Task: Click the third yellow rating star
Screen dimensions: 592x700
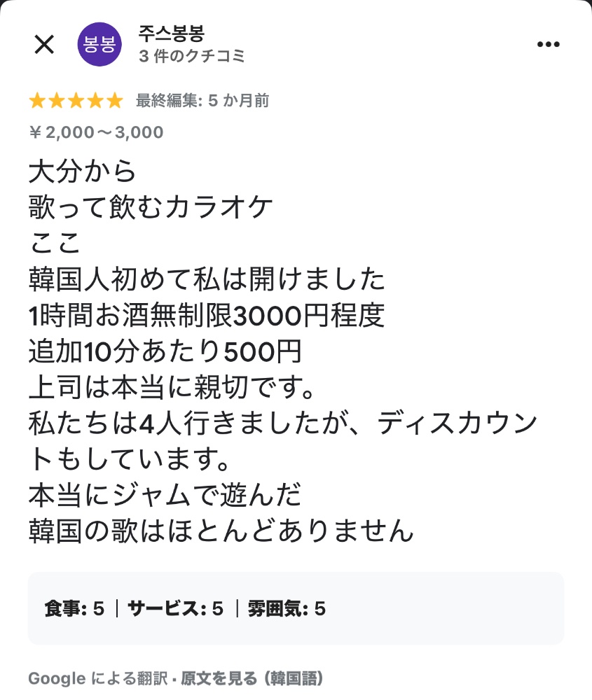Action: coord(76,101)
